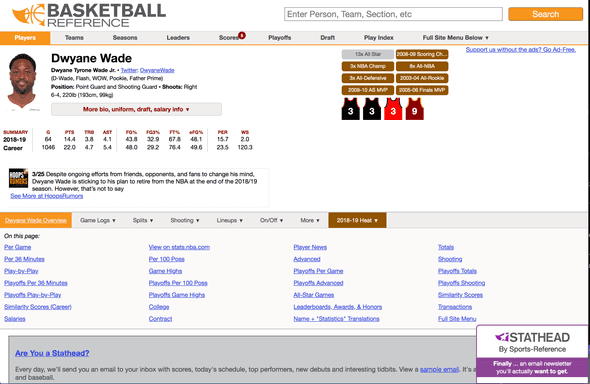The width and height of the screenshot is (590, 384).
Task: Click Dwyane Wade's headshot photo
Action: (22, 82)
